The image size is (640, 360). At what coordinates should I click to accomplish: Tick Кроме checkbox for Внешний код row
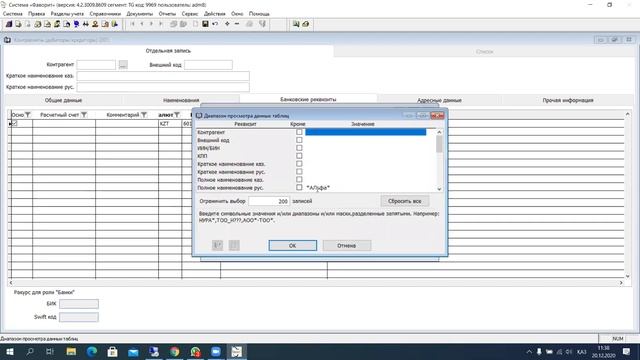(299, 140)
